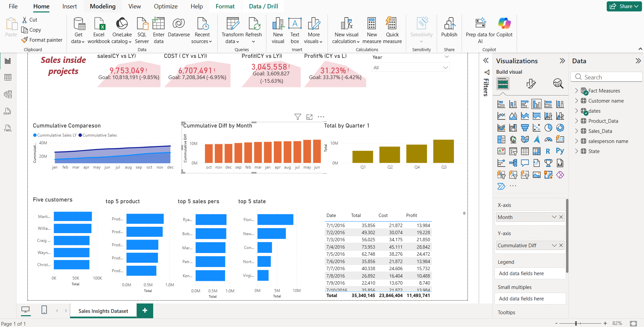Select the Sales Insights Dataset page tab
The height and width of the screenshot is (327, 644).
point(103,311)
